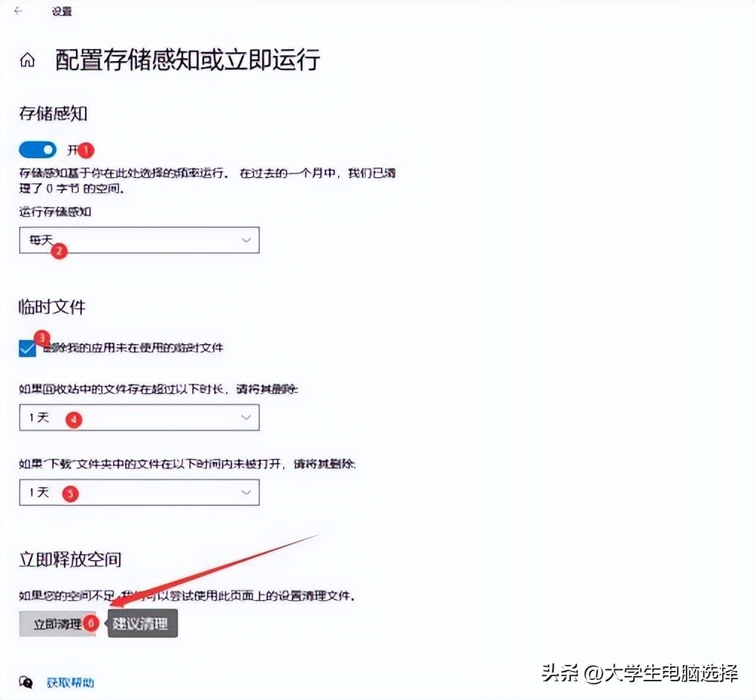The image size is (755, 700).
Task: Click the home icon beside the page title
Action: 27,60
